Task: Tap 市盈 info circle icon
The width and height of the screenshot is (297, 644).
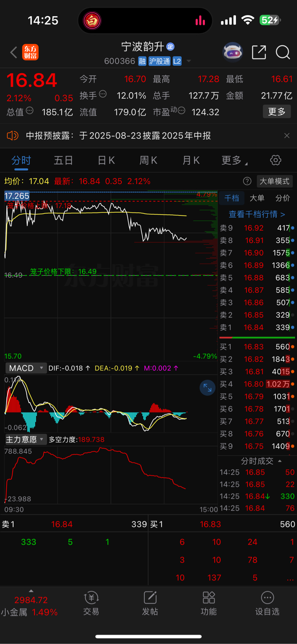Action: 181,111
